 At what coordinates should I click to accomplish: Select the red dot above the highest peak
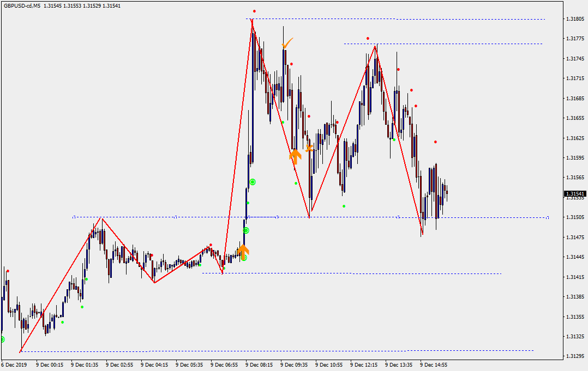pos(254,11)
